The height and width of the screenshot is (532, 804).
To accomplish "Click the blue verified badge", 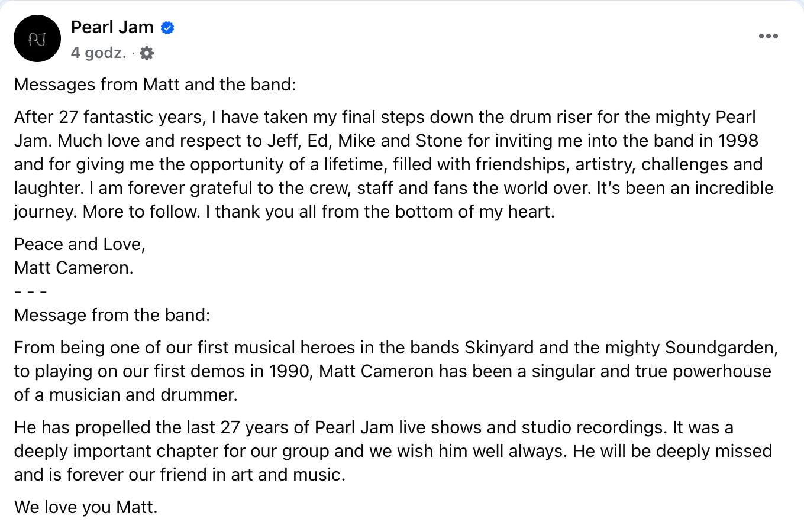I will click(x=167, y=28).
